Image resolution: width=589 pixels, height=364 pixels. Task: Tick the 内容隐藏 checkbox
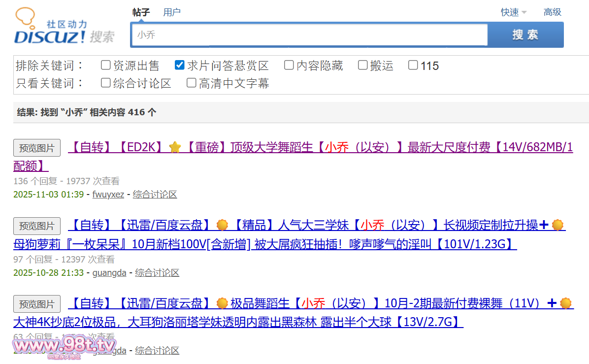point(289,65)
